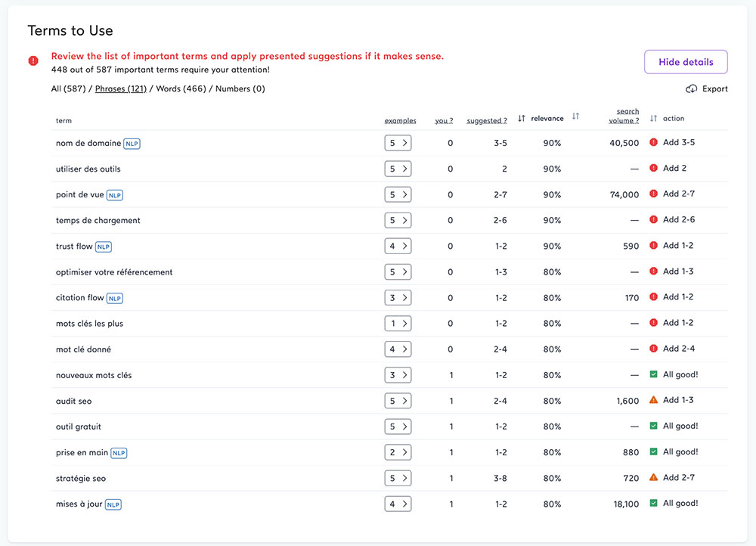Click the action column header
This screenshot has height=546, width=756.
click(674, 118)
